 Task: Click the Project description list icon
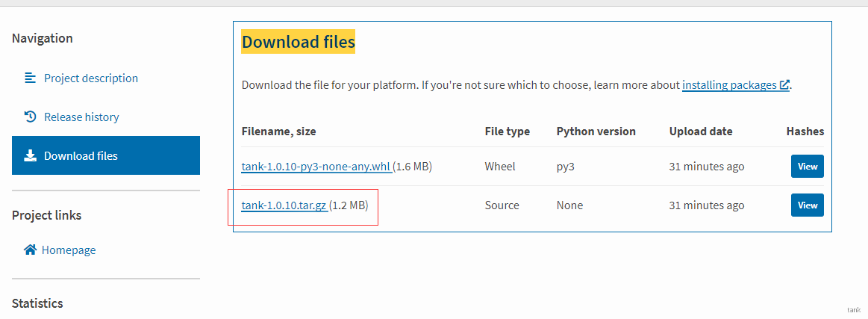point(30,78)
